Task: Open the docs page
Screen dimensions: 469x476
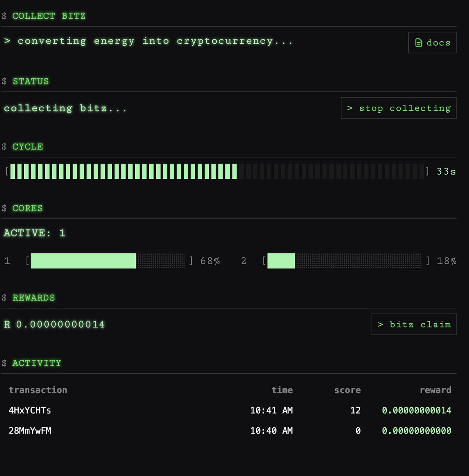Action: point(432,42)
